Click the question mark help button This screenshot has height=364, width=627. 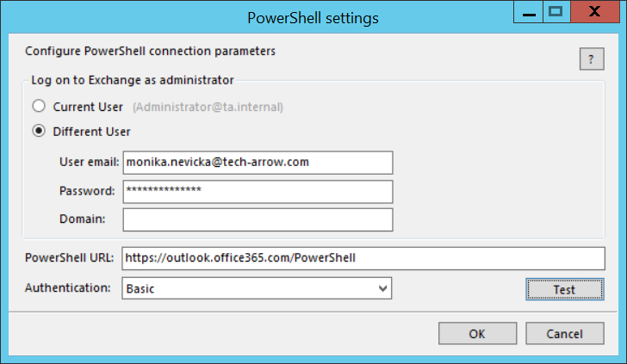[591, 59]
